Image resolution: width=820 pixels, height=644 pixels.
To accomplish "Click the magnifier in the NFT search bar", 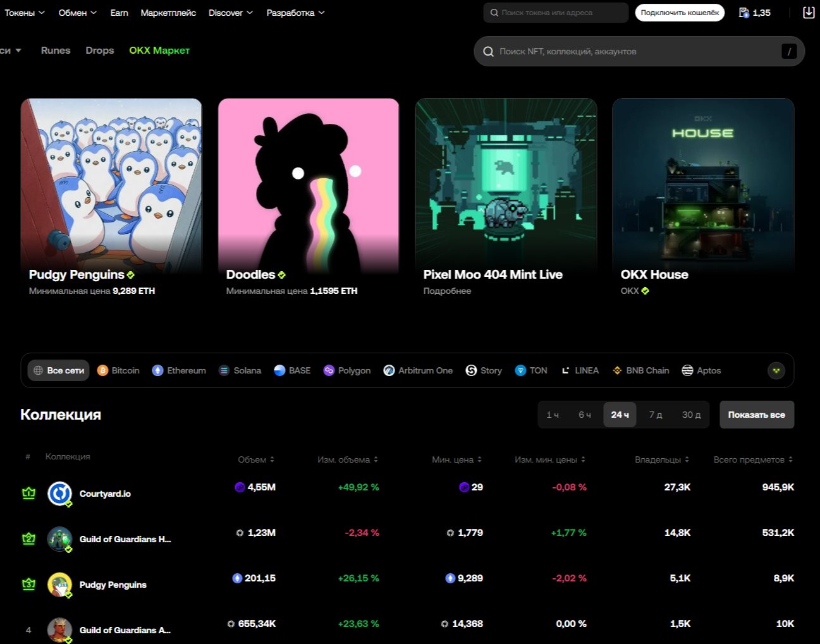I will [488, 51].
